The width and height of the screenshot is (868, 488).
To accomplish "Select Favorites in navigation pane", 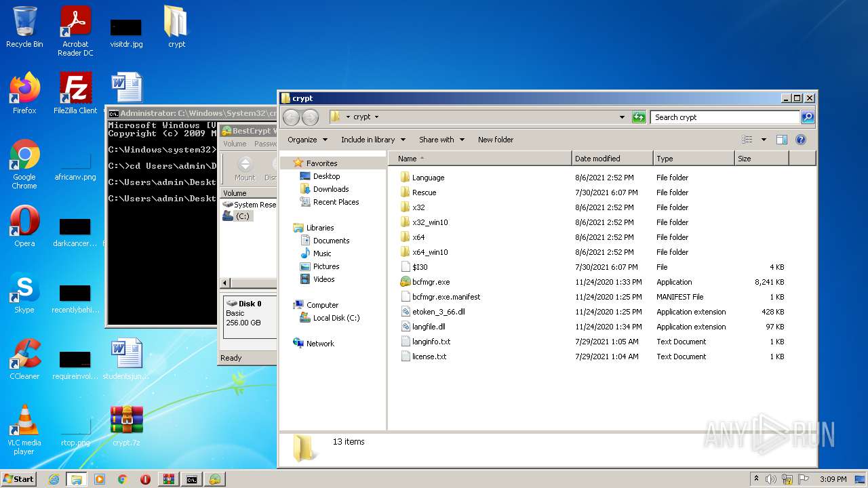I will 321,163.
